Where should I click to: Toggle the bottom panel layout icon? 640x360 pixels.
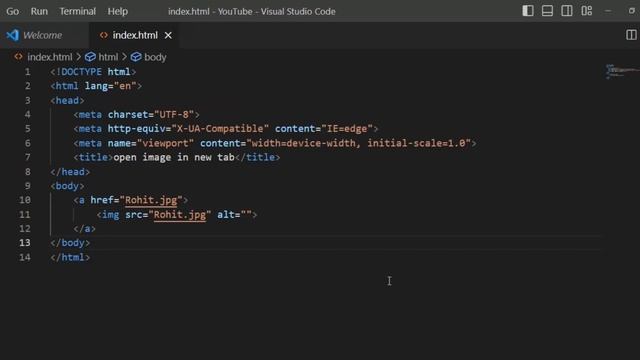[x=547, y=11]
